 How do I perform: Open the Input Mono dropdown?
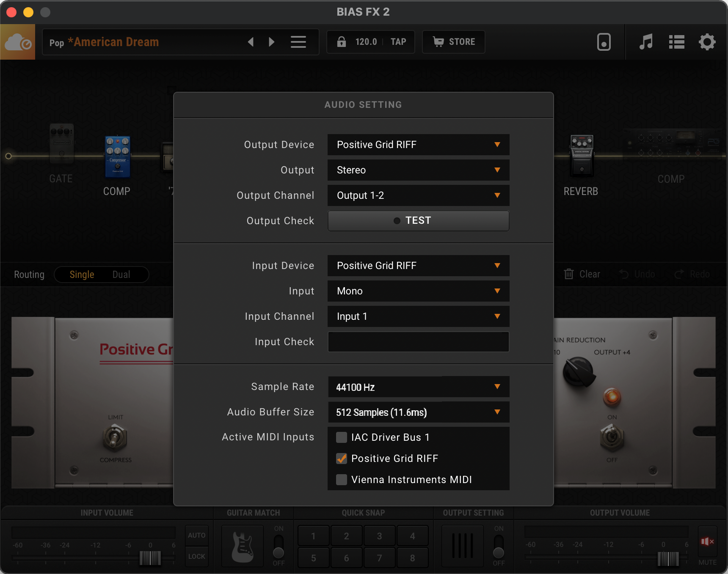click(419, 291)
